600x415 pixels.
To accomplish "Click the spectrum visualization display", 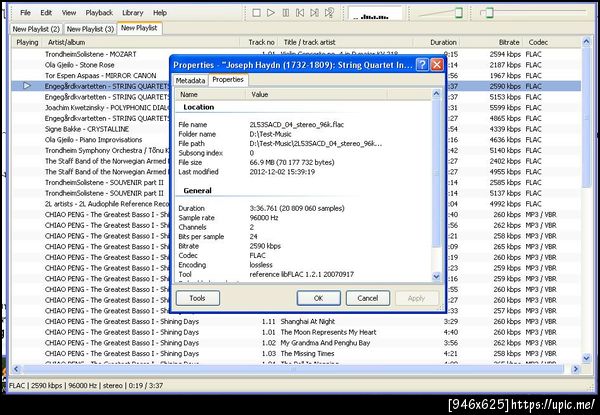I will coord(375,13).
